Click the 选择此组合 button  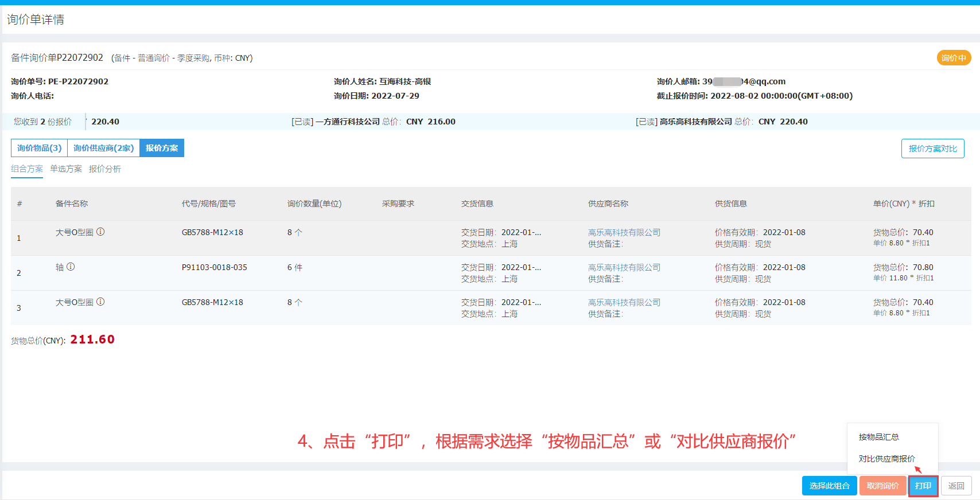(x=829, y=486)
